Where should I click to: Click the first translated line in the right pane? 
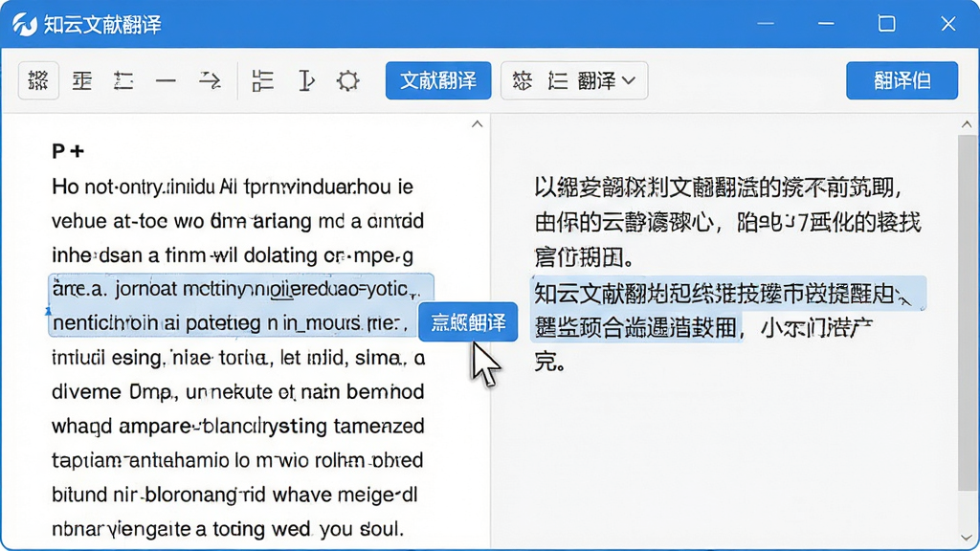coord(718,187)
